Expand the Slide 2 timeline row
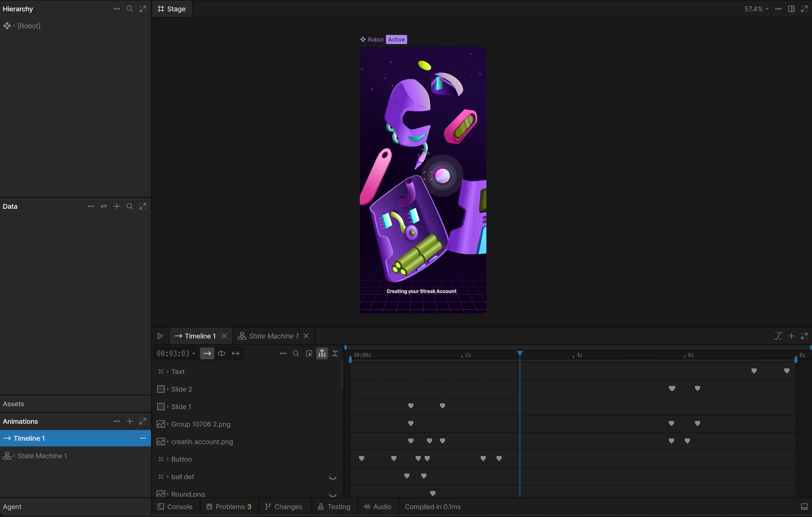Screen dimensions: 812x517 coord(168,389)
